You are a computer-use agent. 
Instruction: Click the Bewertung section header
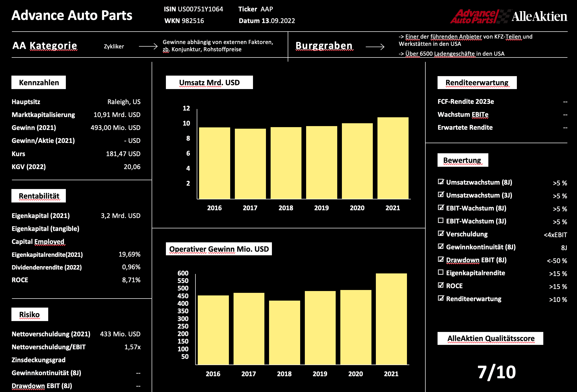[x=463, y=160]
